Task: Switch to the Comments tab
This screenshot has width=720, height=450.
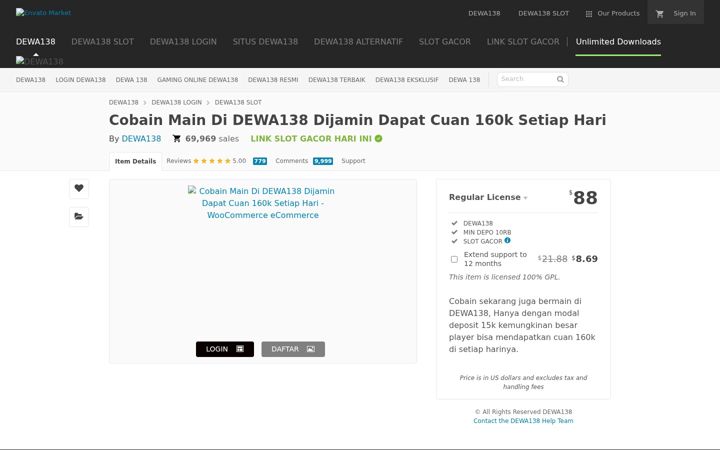Action: point(292,161)
